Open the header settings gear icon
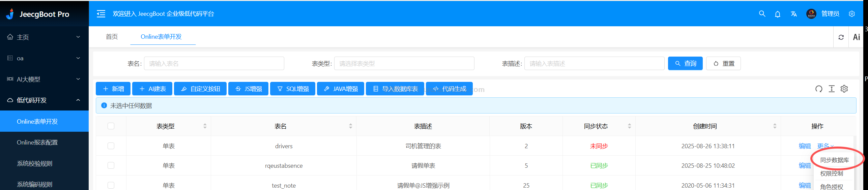 (851, 14)
